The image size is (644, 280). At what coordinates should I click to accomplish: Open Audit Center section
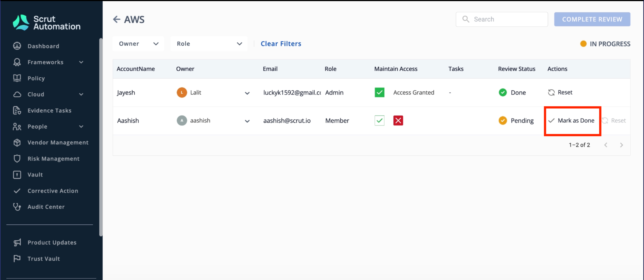pyautogui.click(x=46, y=207)
